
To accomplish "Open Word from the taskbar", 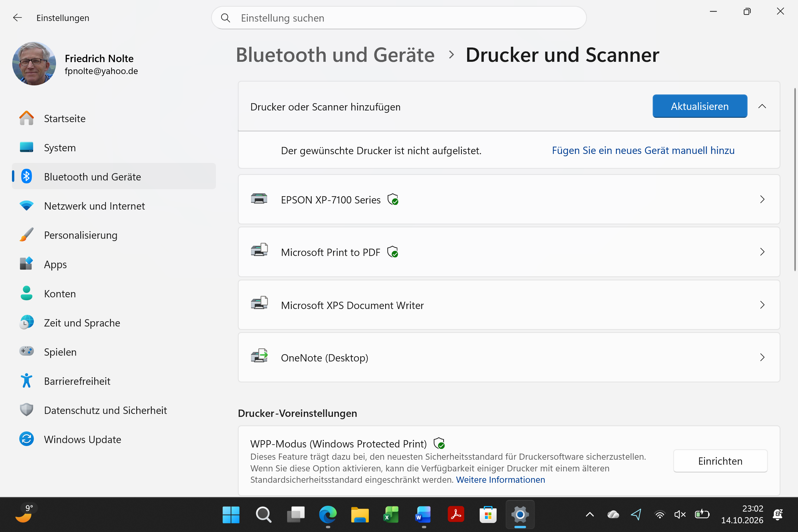I will (423, 515).
